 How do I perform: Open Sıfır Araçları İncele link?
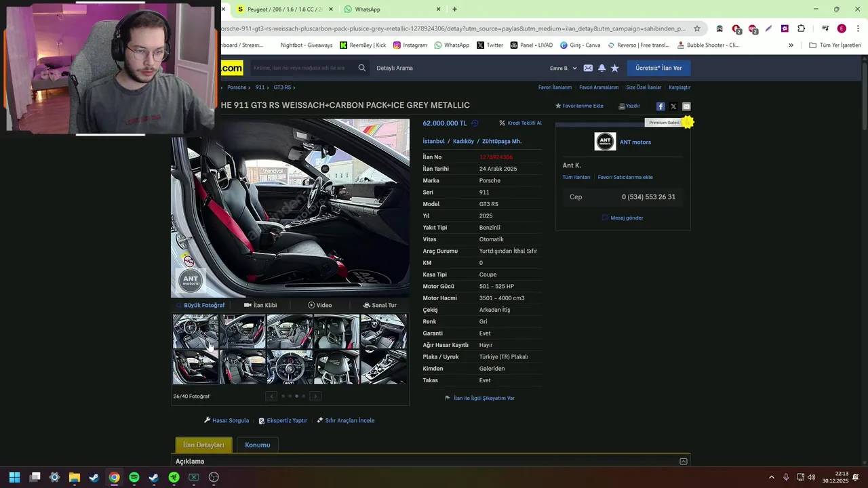(x=346, y=420)
